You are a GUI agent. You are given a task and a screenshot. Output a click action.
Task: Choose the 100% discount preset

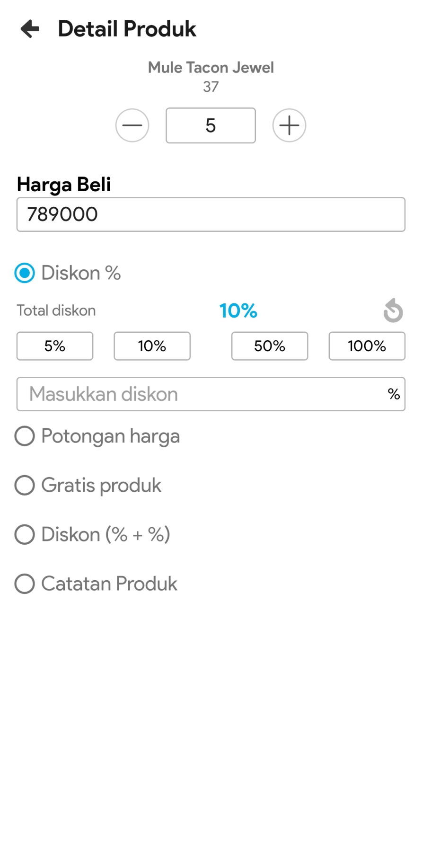point(367,346)
